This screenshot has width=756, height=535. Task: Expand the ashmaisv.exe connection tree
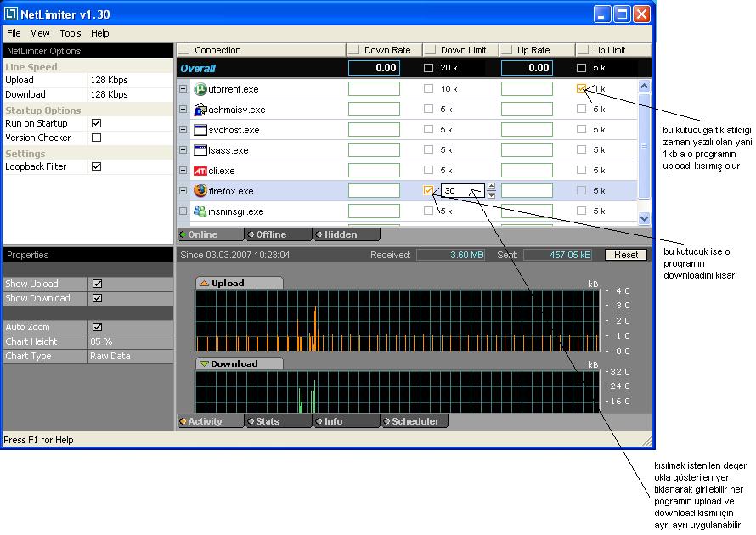coord(183,110)
